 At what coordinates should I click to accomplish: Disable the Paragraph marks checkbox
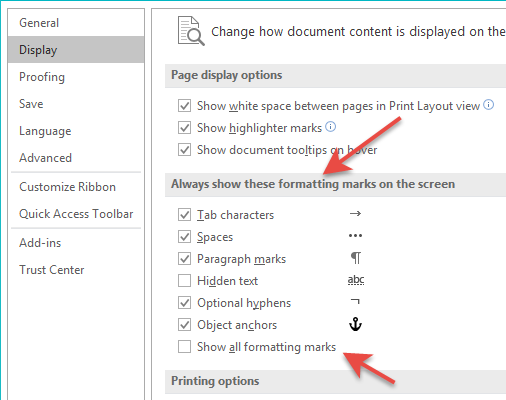click(x=184, y=259)
